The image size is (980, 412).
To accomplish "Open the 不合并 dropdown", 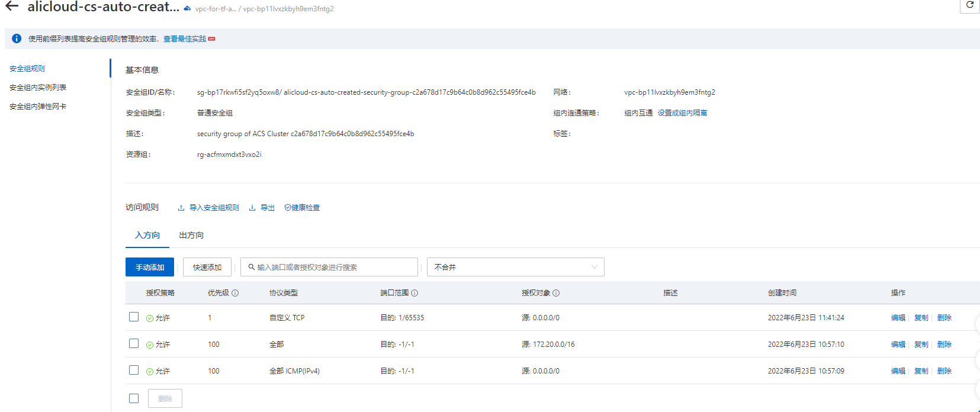I will 515,267.
